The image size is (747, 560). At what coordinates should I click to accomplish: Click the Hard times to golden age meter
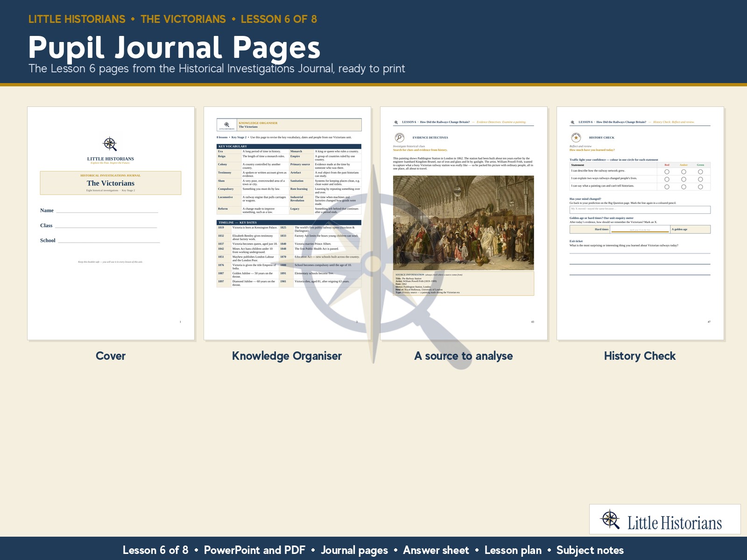(x=640, y=229)
